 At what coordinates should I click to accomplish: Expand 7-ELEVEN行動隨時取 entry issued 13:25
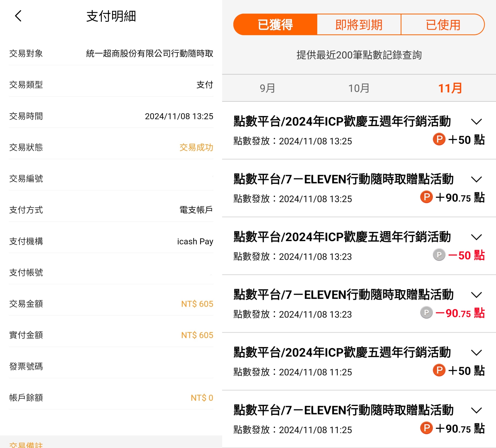tap(476, 179)
